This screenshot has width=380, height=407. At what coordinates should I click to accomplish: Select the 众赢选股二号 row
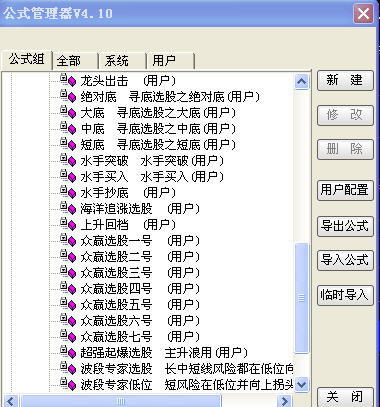[140, 256]
